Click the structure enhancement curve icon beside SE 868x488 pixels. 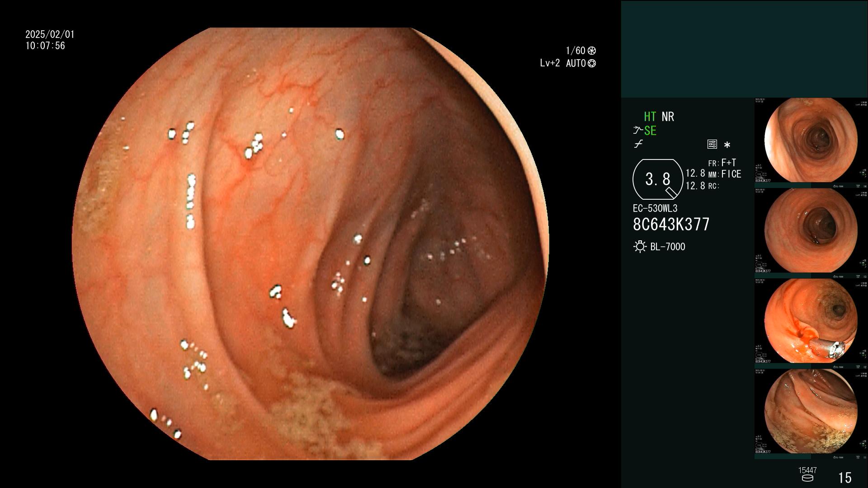coord(638,131)
